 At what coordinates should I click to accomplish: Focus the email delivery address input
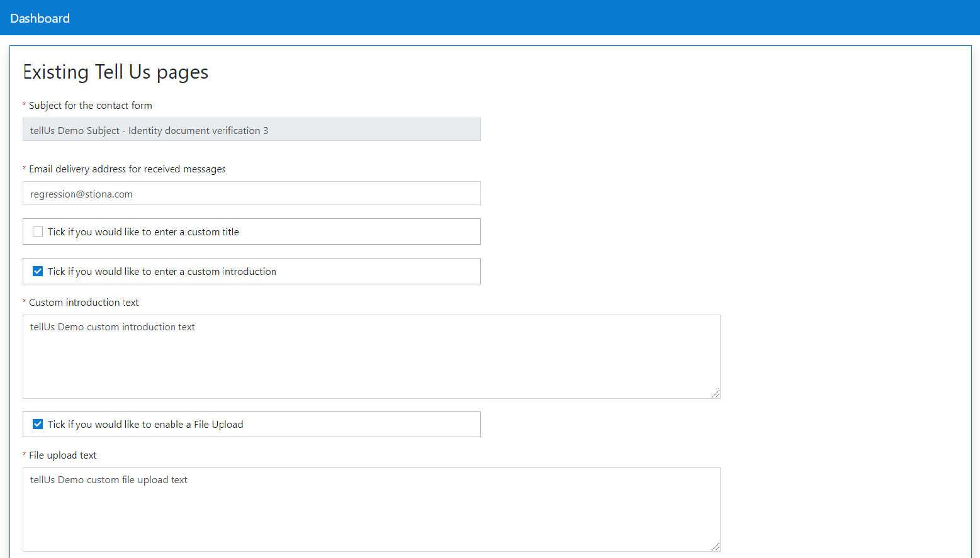click(x=251, y=194)
